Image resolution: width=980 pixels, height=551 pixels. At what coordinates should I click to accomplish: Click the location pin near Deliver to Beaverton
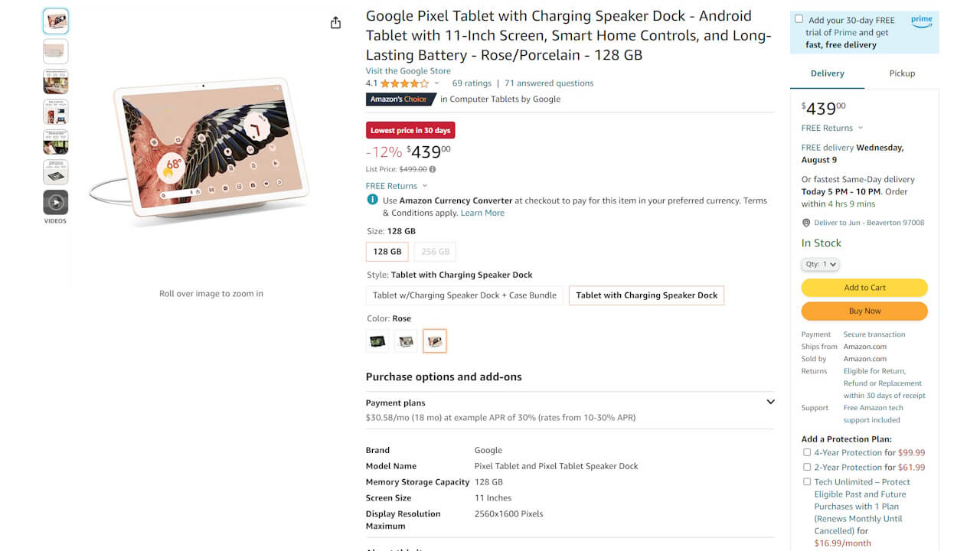[x=805, y=222]
